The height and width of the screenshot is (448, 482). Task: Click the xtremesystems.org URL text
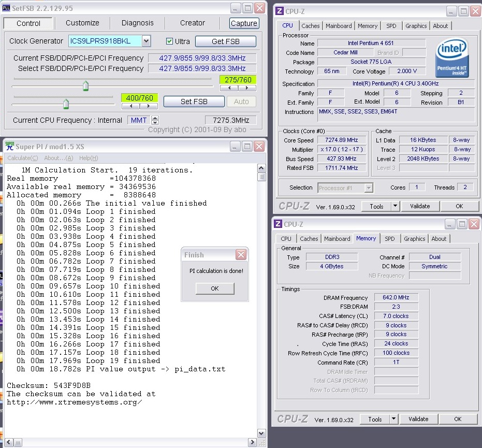tap(75, 402)
